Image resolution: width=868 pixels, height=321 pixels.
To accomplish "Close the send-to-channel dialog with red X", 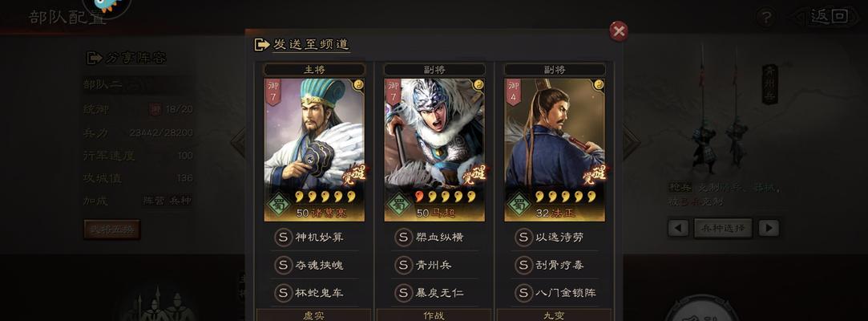I will coord(618,31).
